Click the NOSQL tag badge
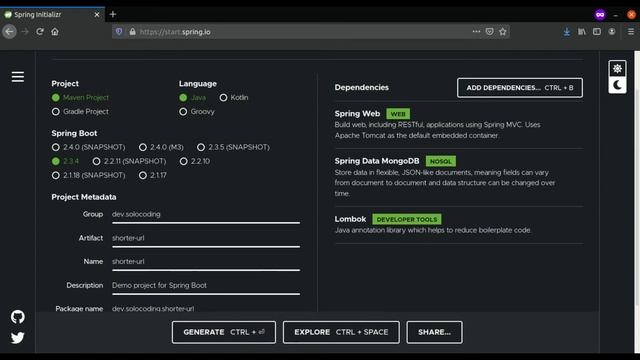Screen dimensions: 640x360 pyautogui.click(x=441, y=161)
